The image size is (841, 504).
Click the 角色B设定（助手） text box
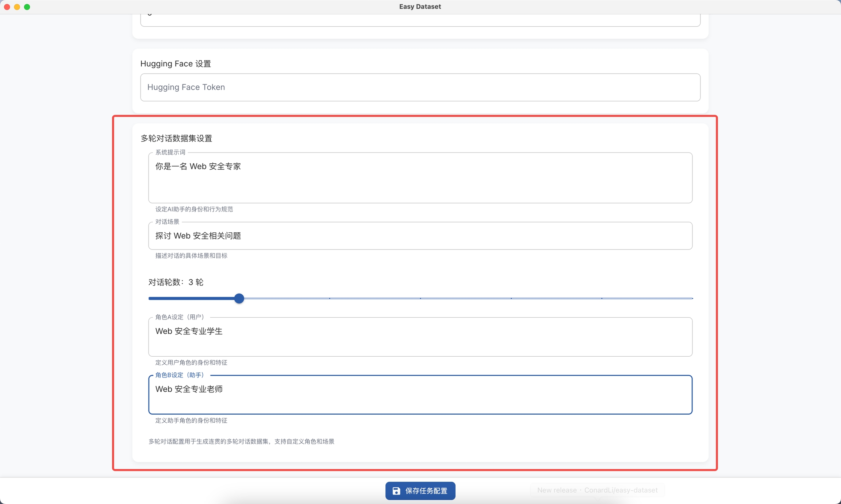[x=420, y=395]
